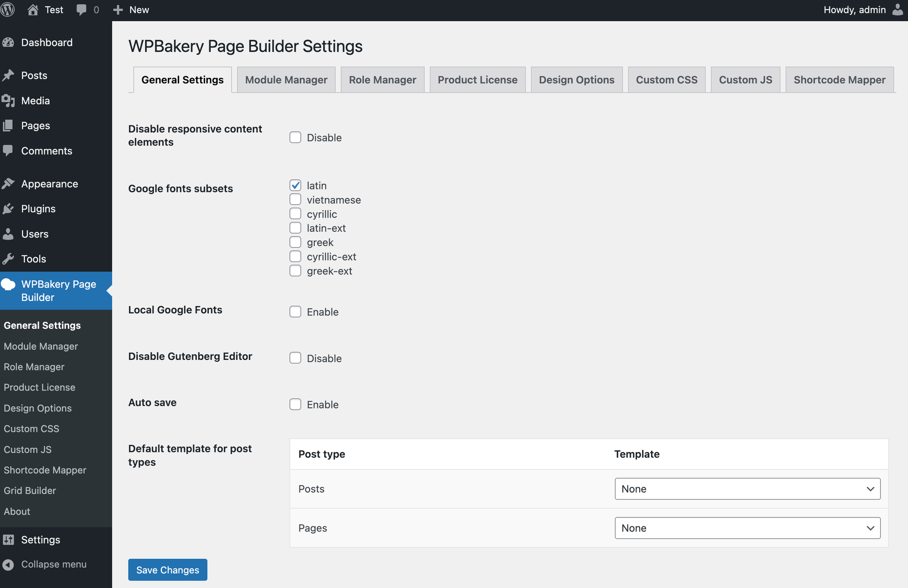
Task: Switch to the Module Manager tab
Action: click(x=286, y=80)
